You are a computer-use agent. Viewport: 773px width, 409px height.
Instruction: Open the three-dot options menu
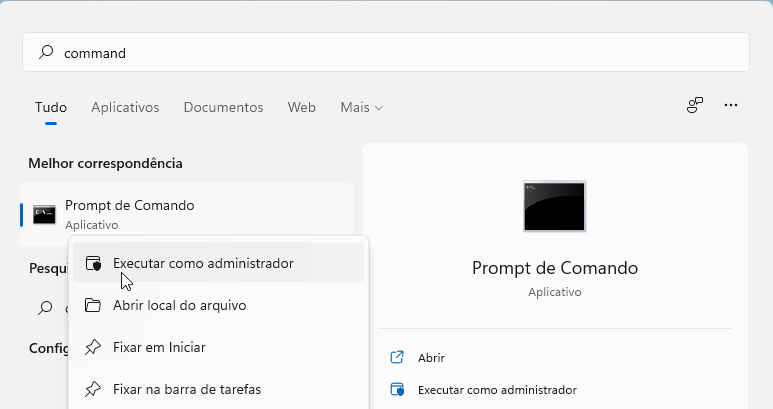[x=731, y=105]
